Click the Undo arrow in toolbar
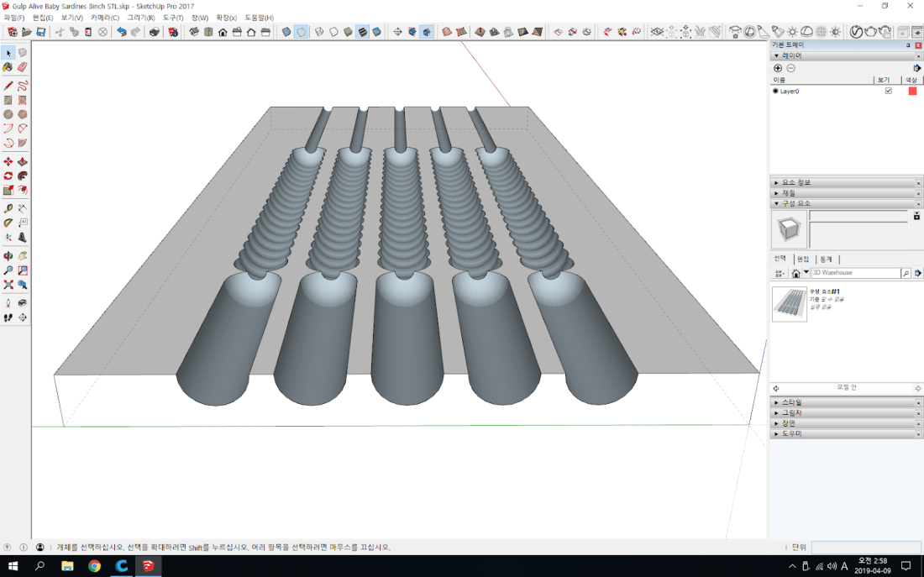 (122, 32)
